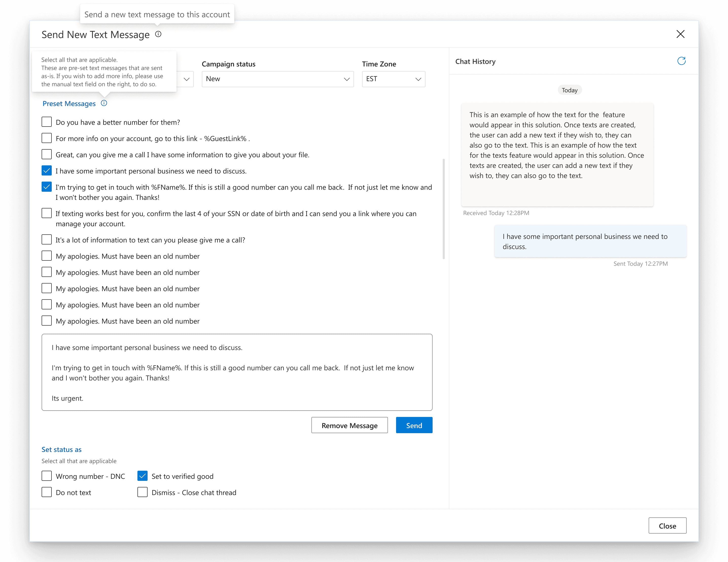The image size is (728, 562).
Task: Uncheck the 'I'm trying to get in touch with %FName%' preset
Action: pyautogui.click(x=47, y=187)
